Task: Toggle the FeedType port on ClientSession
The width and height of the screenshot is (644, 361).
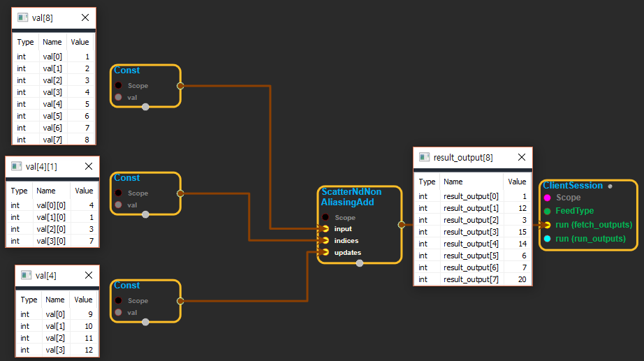Action: [547, 211]
